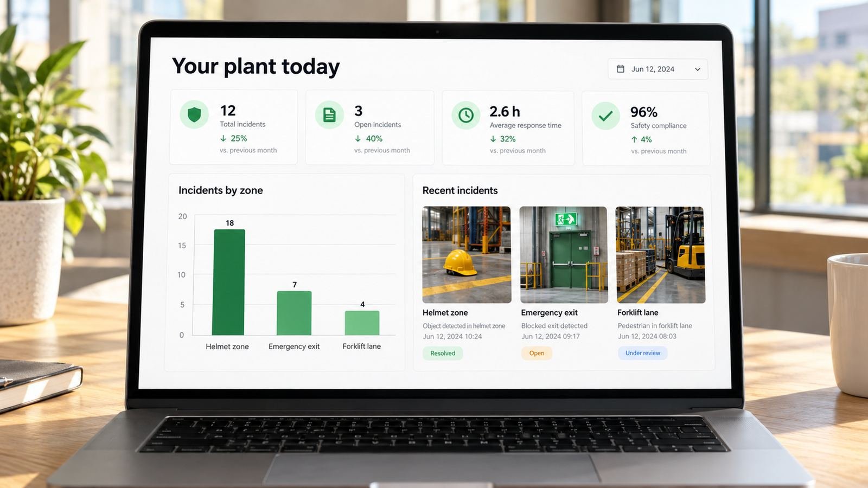Select the Forklift lane bar in chart
868x488 pixels.
tap(362, 323)
